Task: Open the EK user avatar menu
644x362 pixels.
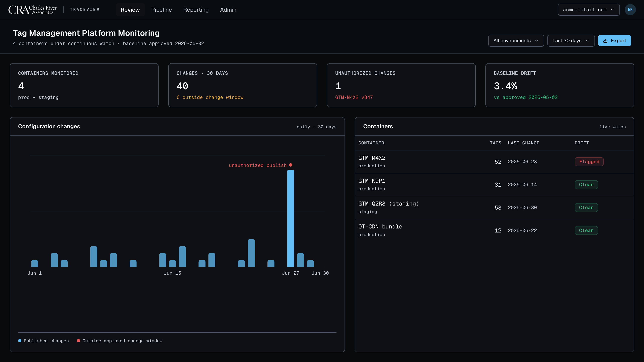Action: (x=630, y=10)
